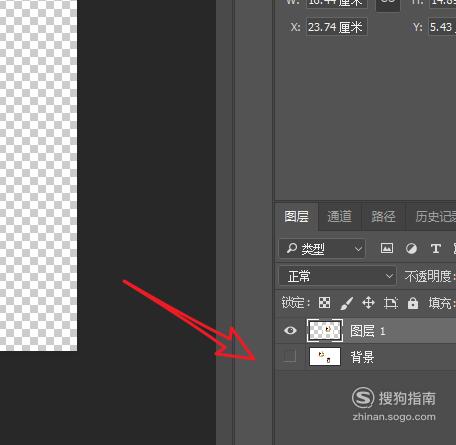456x445 pixels.
Task: Open the 正常 blend mode dropdown
Action: coord(338,276)
